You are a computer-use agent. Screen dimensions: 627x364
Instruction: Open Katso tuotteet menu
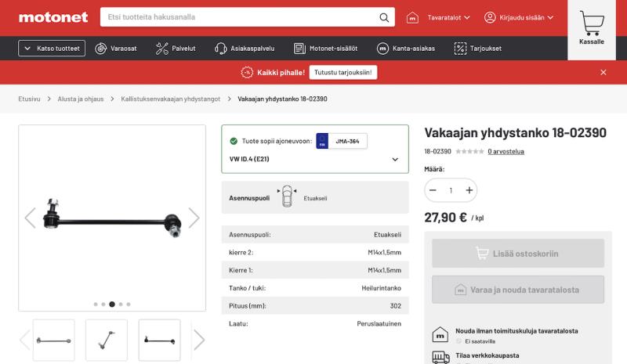[x=52, y=49]
